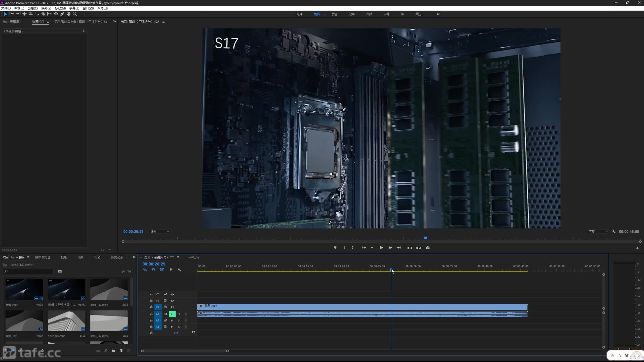Switch to the 媒体浏览器 tab

pos(43,257)
